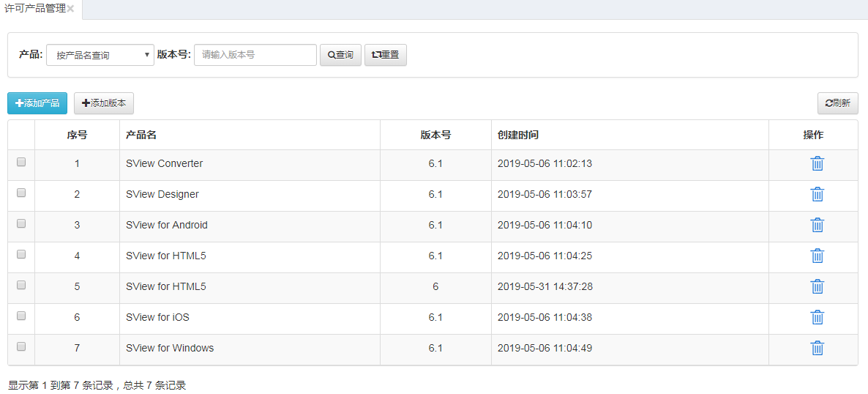Click timestamp 2019-05-06 11:04:25
The height and width of the screenshot is (394, 868).
pyautogui.click(x=545, y=256)
